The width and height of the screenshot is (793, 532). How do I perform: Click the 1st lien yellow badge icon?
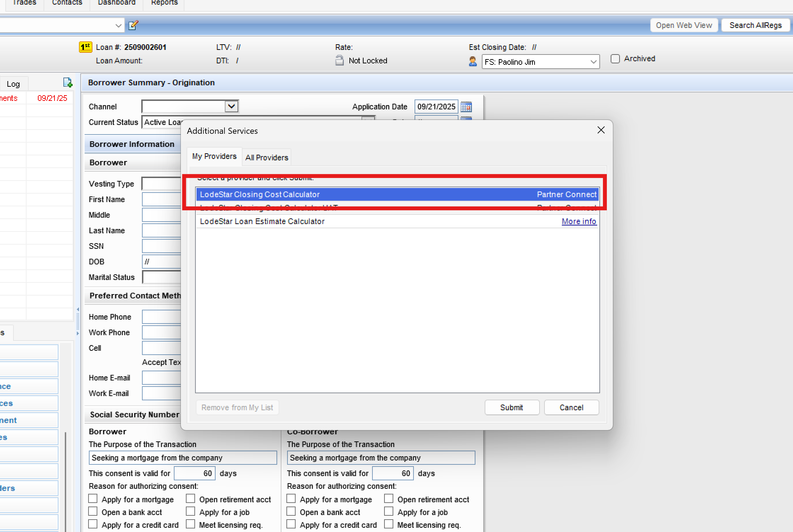[85, 47]
